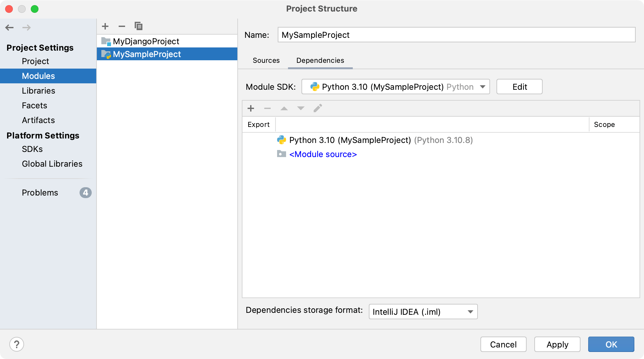Image resolution: width=644 pixels, height=359 pixels.
Task: Move the dependency up in the list
Action: click(284, 108)
